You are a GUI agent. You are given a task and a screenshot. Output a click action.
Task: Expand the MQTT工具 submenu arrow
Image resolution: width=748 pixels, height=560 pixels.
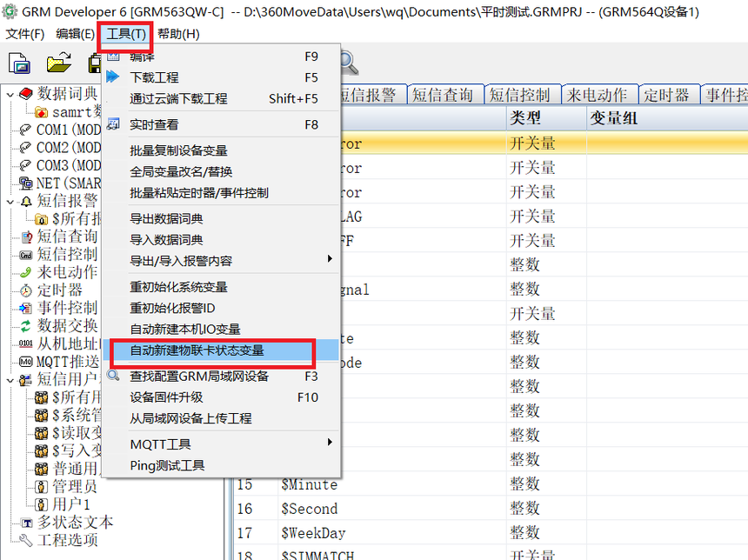pos(329,443)
